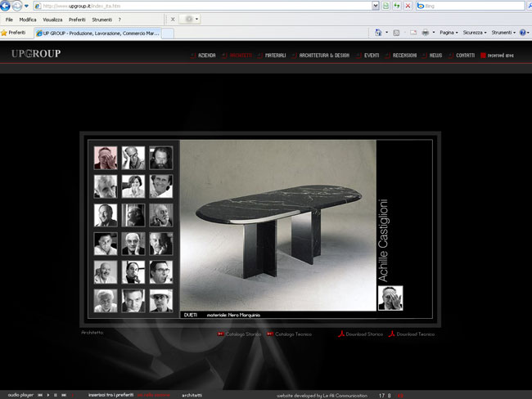Viewport: 532px width, 399px height.
Task: Click audio player previous track button
Action: (40, 395)
